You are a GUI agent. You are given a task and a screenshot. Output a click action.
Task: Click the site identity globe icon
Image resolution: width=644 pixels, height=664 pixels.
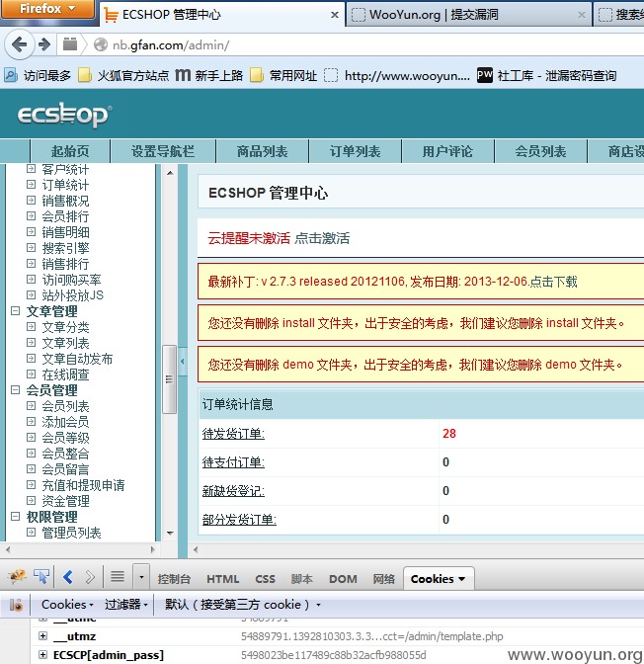(101, 44)
